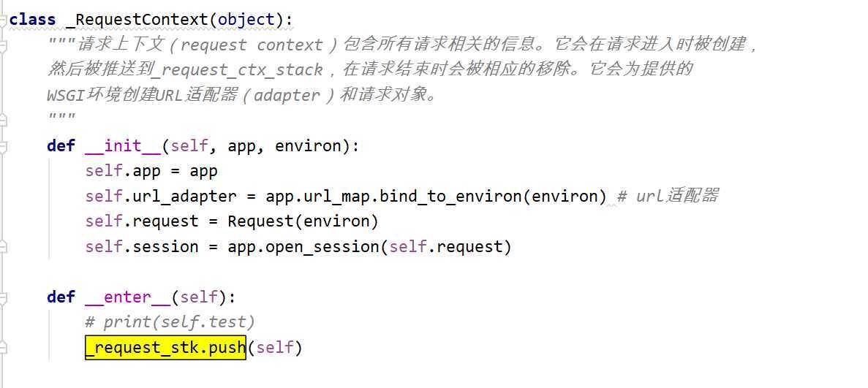Click open_session in the self.session line
The image size is (868, 388).
pyautogui.click(x=322, y=247)
